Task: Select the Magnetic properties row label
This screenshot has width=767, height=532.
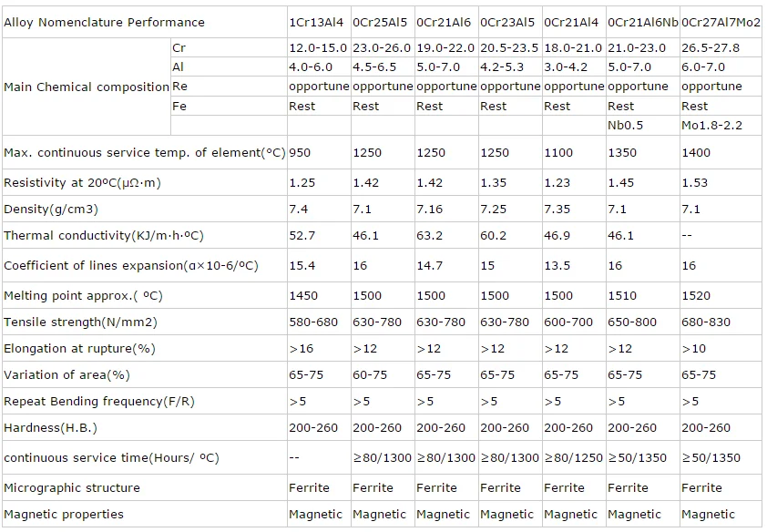Action: click(x=64, y=515)
